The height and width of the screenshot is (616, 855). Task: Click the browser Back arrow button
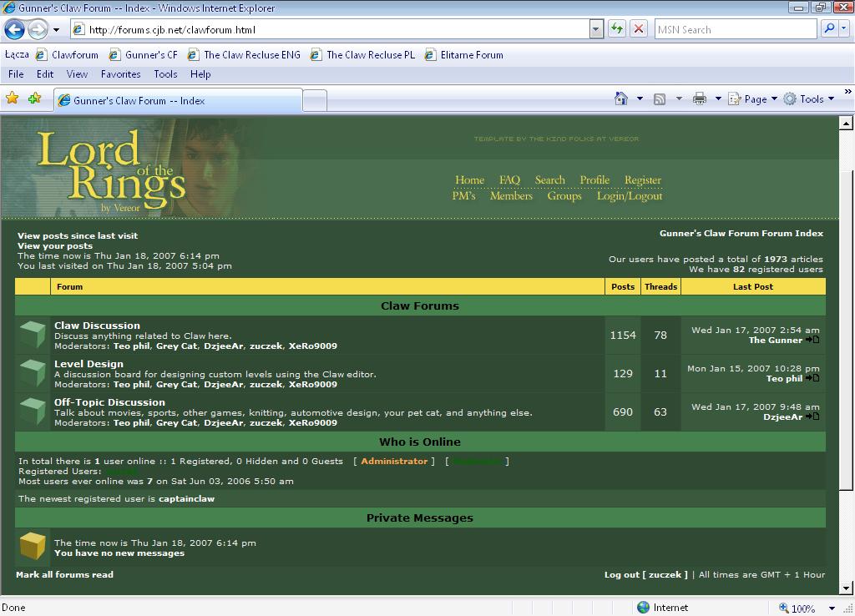(x=15, y=29)
